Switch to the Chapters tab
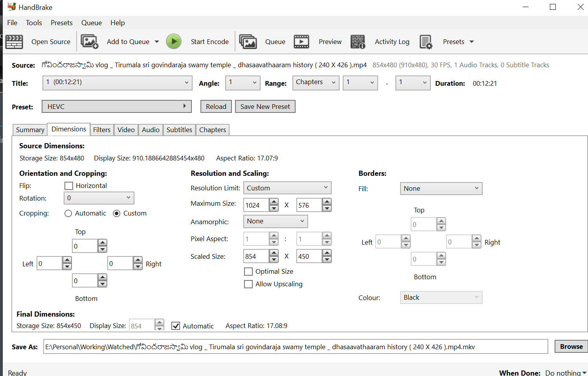This screenshot has height=376, width=588. coord(213,130)
